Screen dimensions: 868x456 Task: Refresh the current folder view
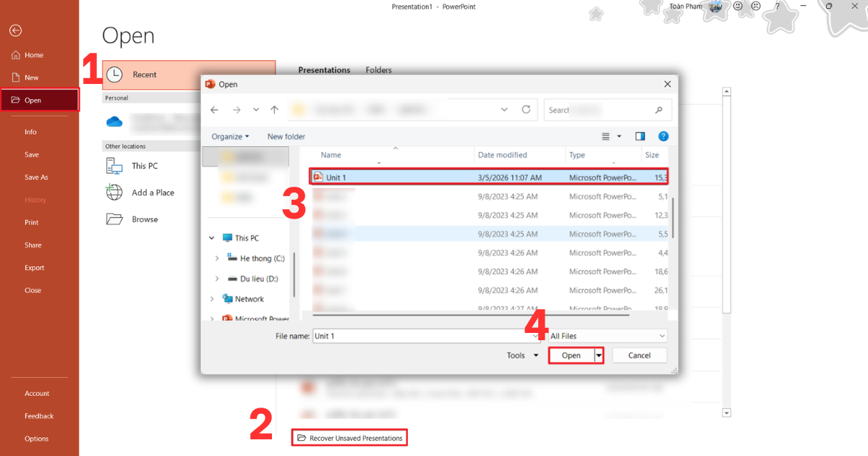pos(527,109)
